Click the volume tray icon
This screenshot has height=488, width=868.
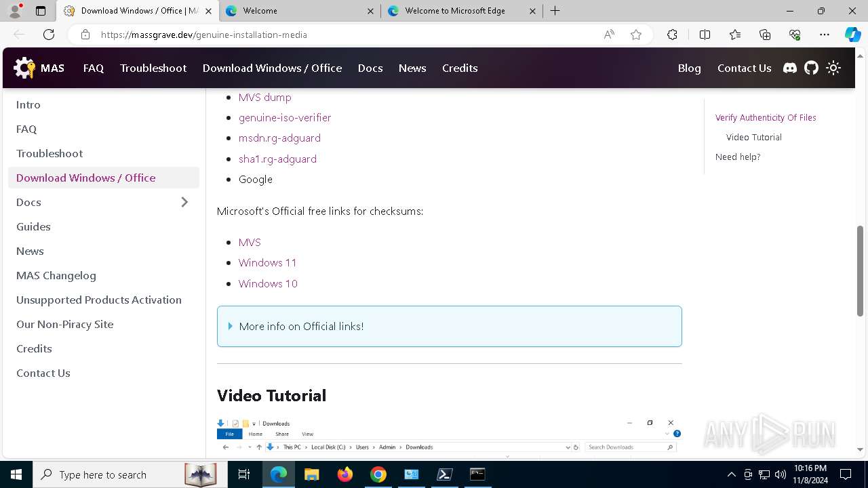[x=781, y=474]
